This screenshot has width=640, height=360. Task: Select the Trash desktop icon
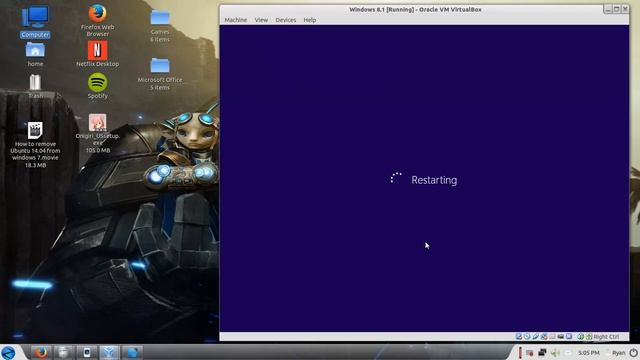click(35, 86)
